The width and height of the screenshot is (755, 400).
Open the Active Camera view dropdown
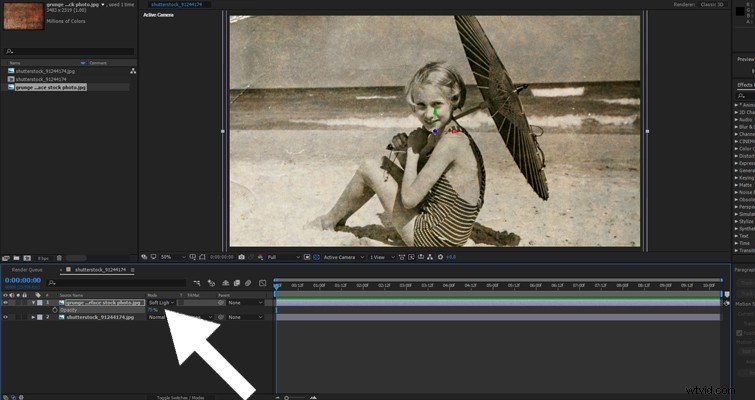343,257
